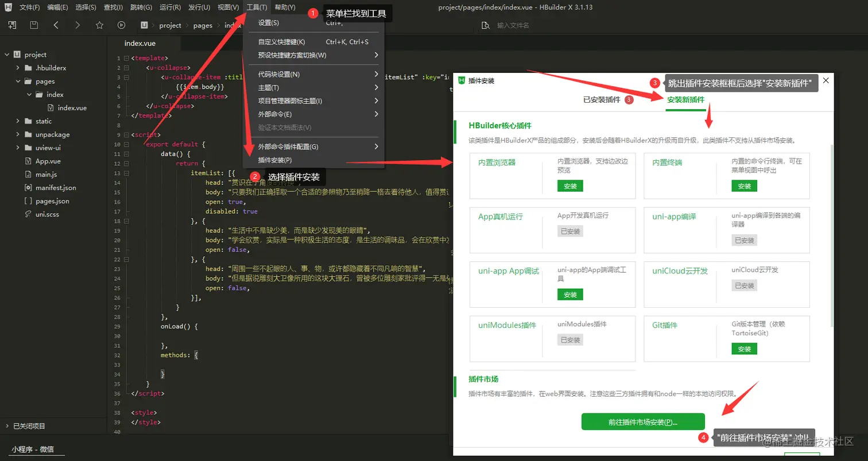This screenshot has width=868, height=461.
Task: Collapse the project root folder
Action: 7,55
